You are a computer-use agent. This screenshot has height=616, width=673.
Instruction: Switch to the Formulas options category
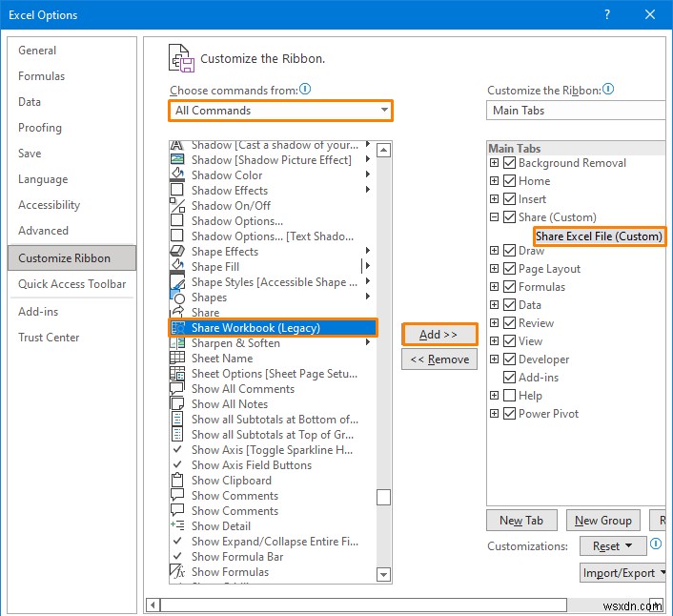[42, 76]
